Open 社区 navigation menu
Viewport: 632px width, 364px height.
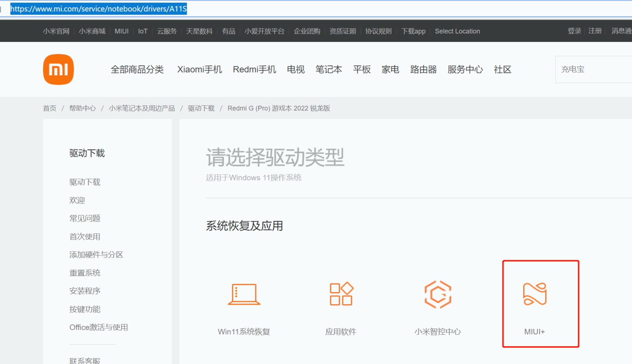(503, 69)
